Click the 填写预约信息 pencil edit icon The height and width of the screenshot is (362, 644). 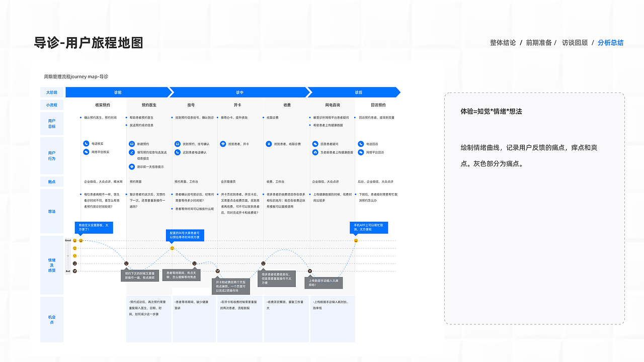pos(131,152)
